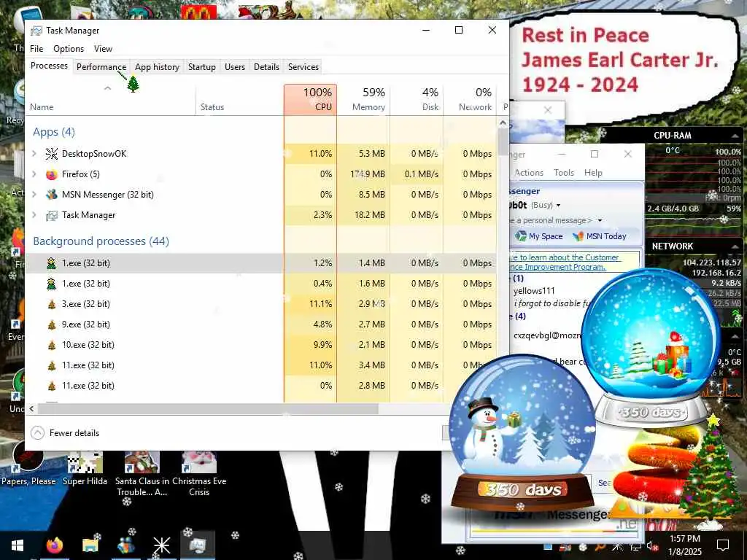The width and height of the screenshot is (747, 560).
Task: Open the Actions menu in MSN Messenger
Action: 528,173
